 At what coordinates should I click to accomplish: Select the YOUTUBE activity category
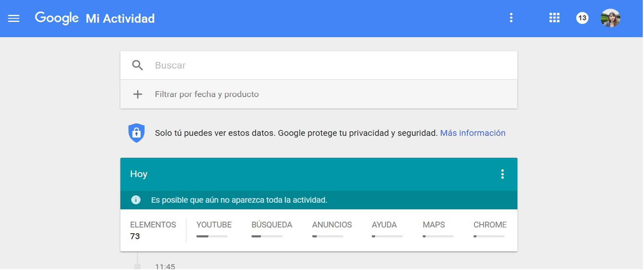214,225
